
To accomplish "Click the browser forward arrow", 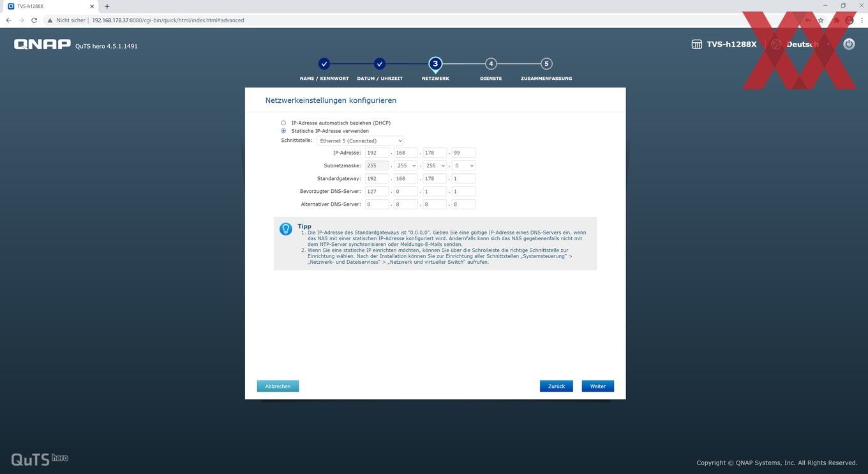I will coord(21,20).
